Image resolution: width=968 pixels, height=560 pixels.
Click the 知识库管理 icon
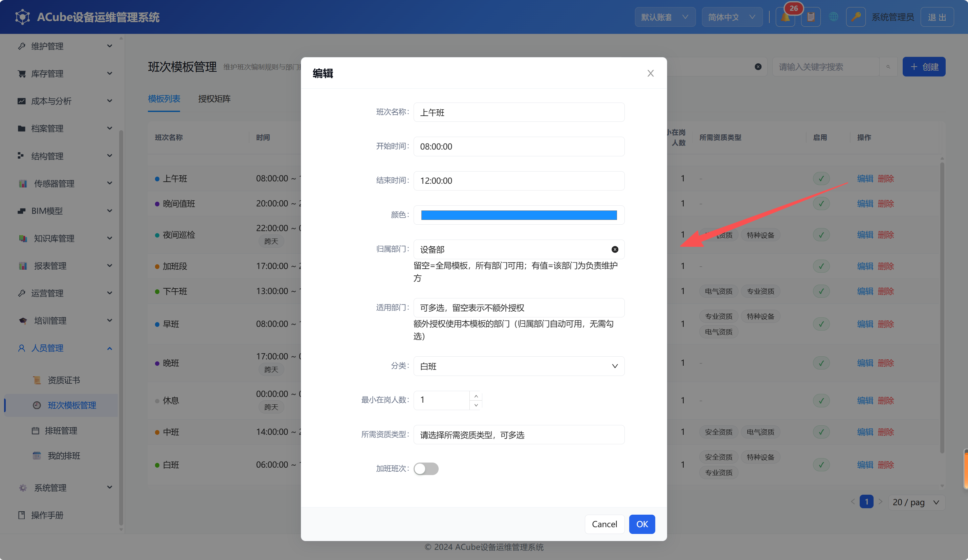23,239
